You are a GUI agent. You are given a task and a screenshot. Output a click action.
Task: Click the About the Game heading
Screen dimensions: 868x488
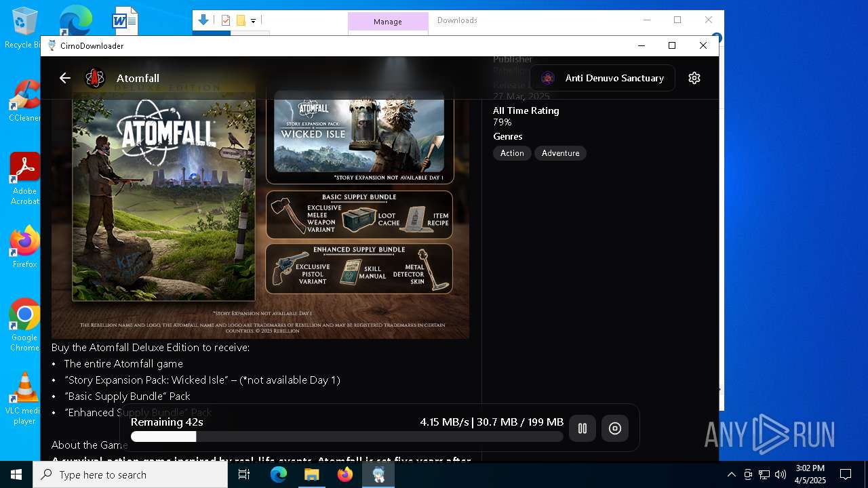tap(90, 445)
